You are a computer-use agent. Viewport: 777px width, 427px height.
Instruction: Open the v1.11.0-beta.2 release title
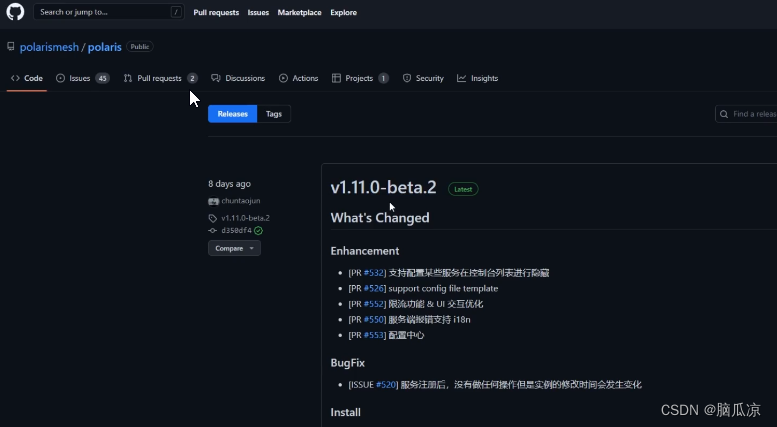click(384, 187)
